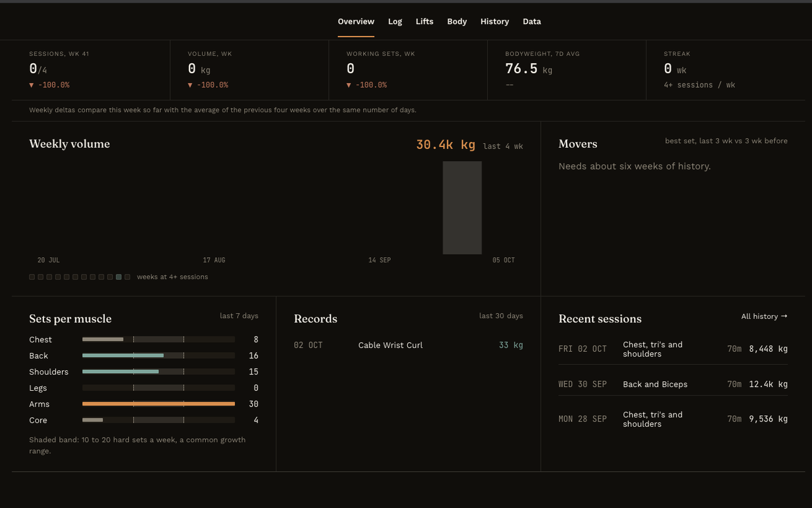Screen dimensions: 812x508
Task: Click the grey bar in Weekly volume chart
Action: (x=462, y=208)
